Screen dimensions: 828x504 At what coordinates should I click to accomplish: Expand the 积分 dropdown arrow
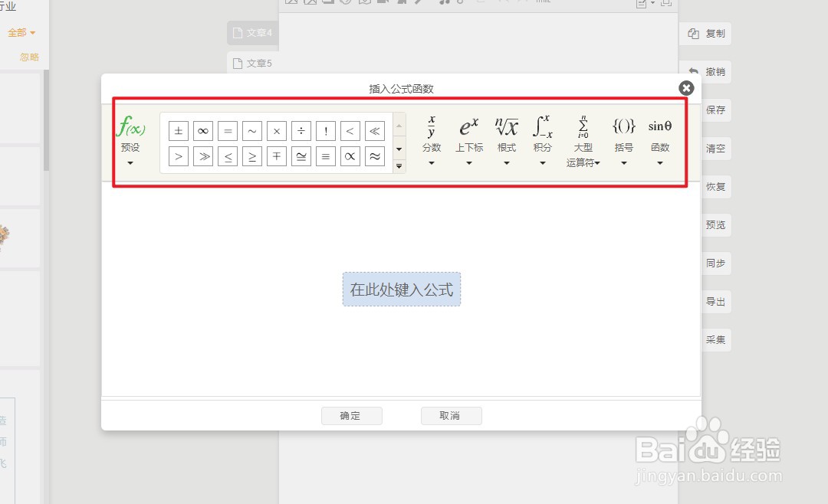point(542,164)
